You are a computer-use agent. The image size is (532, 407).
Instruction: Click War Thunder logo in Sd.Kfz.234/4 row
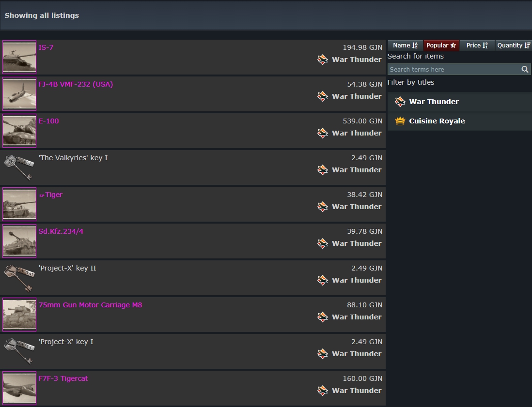tap(323, 243)
